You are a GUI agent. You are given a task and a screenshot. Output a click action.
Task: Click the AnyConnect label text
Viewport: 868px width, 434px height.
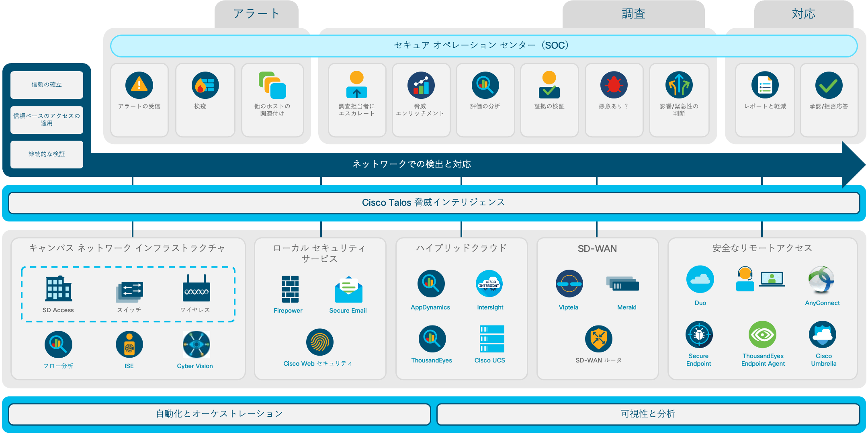pyautogui.click(x=822, y=303)
